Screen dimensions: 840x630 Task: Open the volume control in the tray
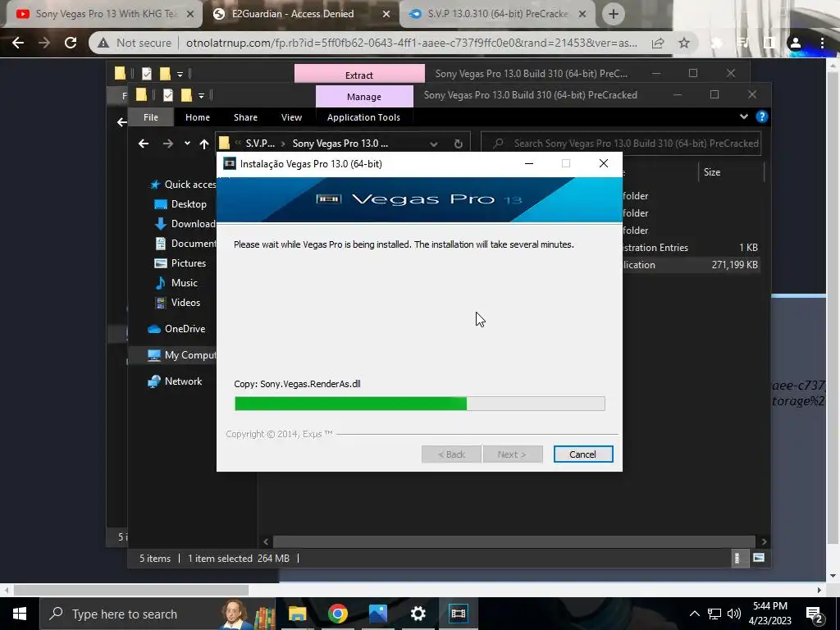(734, 614)
